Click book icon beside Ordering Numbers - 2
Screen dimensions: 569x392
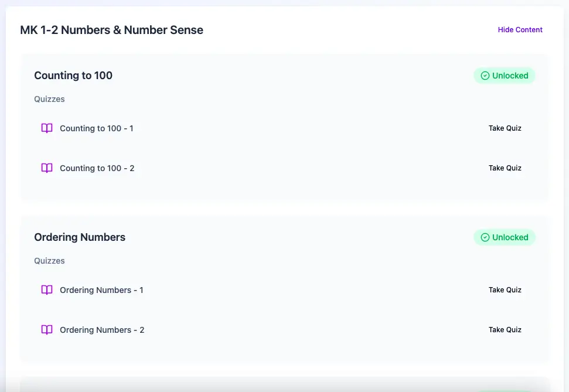(47, 330)
